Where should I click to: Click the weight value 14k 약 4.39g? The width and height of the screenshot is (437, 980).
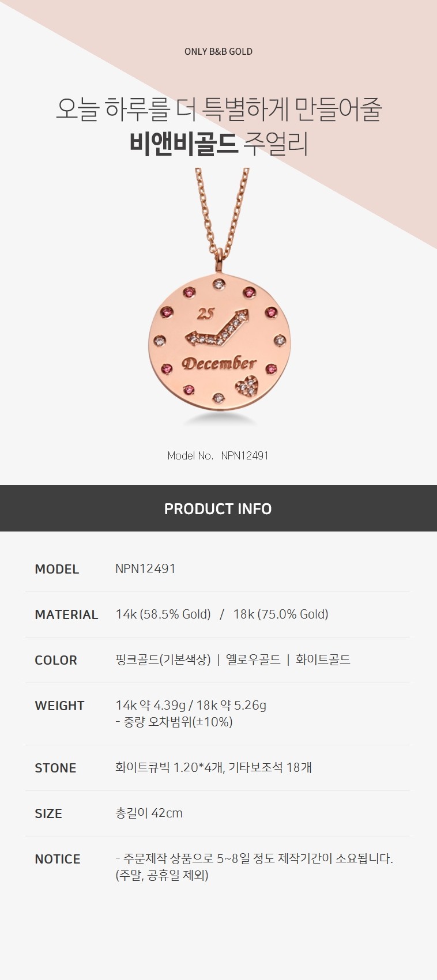point(150,705)
